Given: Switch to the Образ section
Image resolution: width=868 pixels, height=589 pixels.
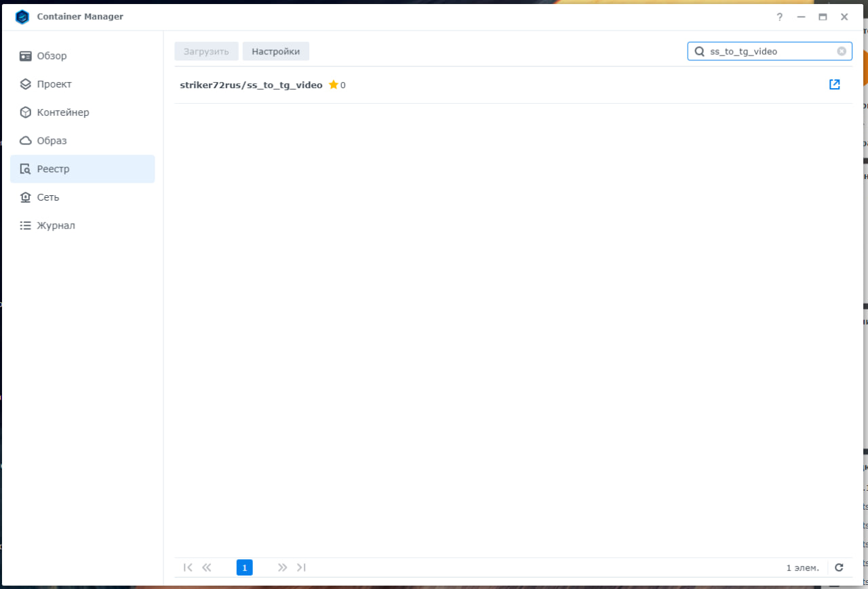Looking at the screenshot, I should point(82,141).
